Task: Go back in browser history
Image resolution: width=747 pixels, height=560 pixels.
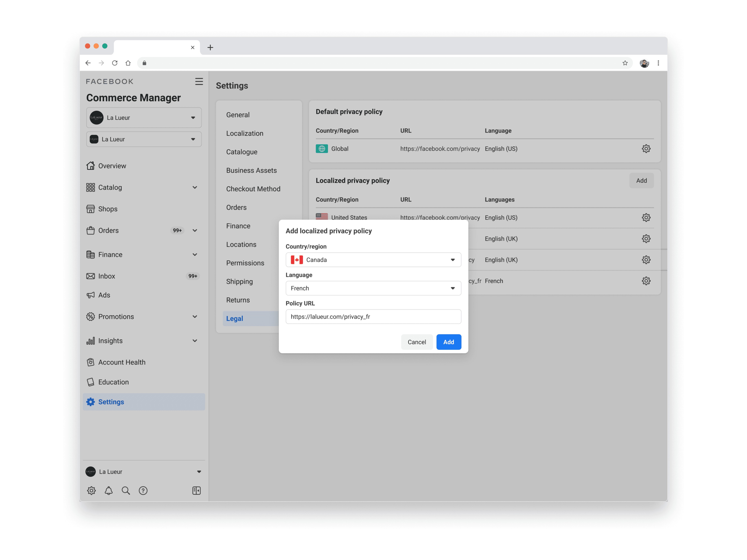Action: coord(88,63)
